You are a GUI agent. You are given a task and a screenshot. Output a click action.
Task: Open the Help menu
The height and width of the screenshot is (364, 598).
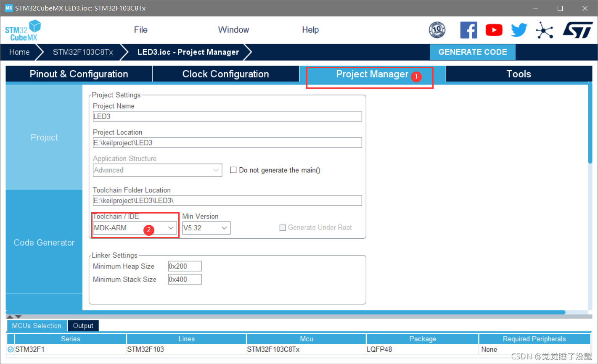pos(310,30)
